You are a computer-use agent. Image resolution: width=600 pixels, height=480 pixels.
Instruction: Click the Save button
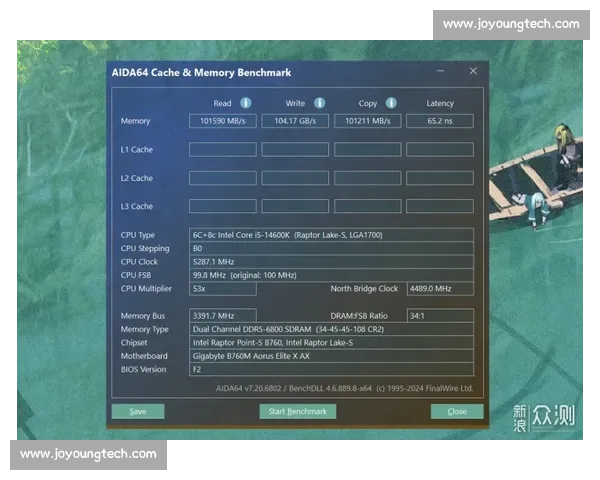[138, 411]
